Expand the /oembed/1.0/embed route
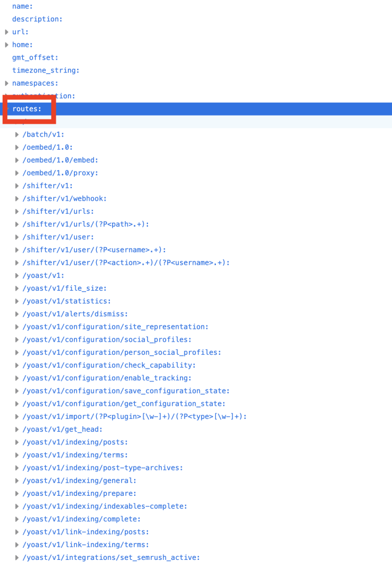This screenshot has height=566, width=392. [x=17, y=160]
